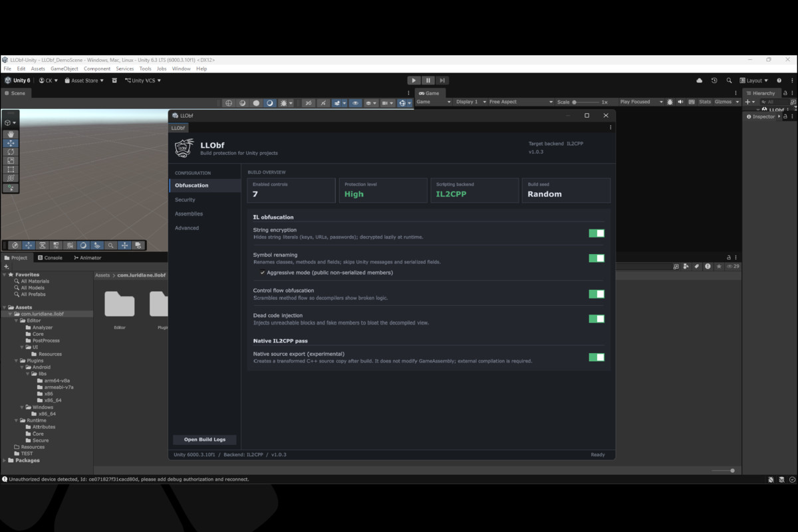Switch to the Console tab
This screenshot has width=798, height=532.
(x=50, y=258)
